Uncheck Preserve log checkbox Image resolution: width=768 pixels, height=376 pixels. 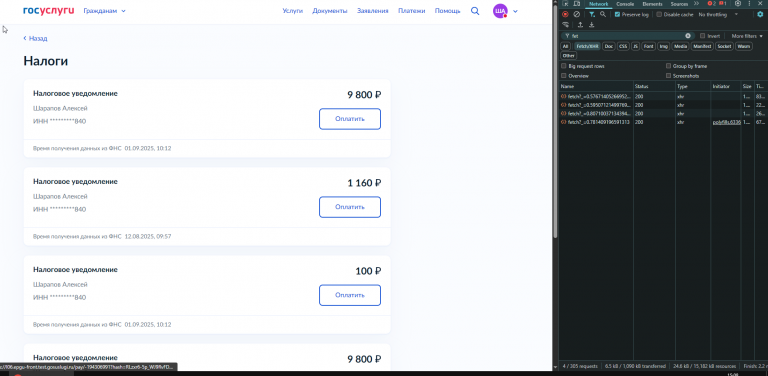click(x=618, y=14)
